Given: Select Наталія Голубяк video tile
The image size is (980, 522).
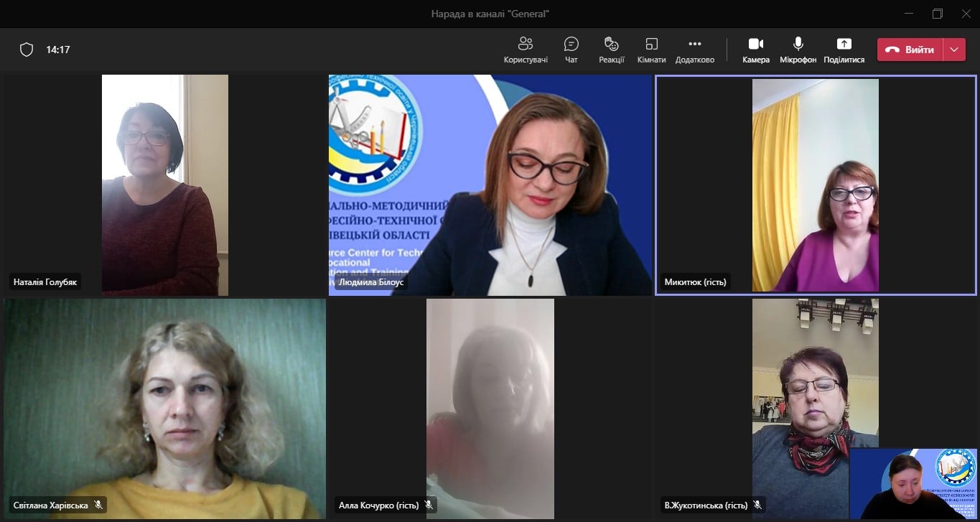Looking at the screenshot, I should tap(164, 185).
